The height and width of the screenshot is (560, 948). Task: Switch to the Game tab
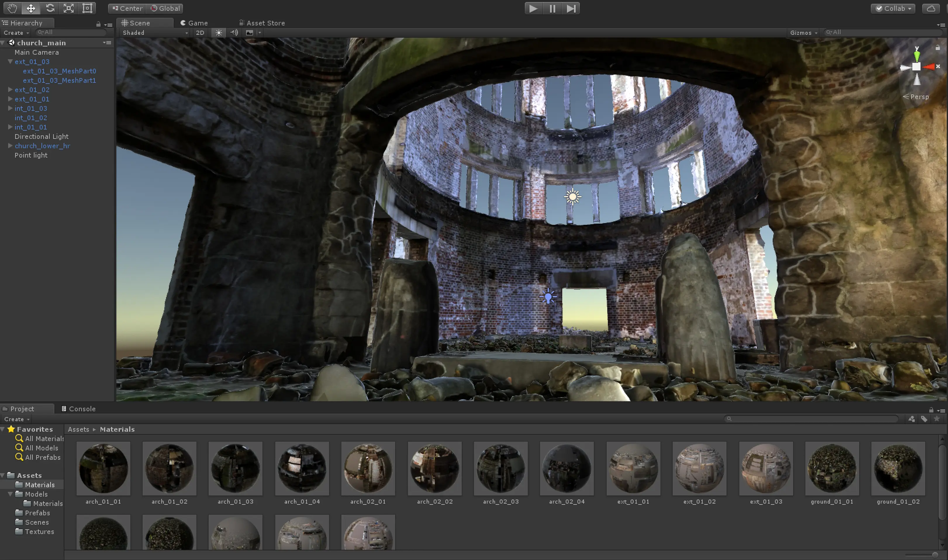pyautogui.click(x=194, y=23)
